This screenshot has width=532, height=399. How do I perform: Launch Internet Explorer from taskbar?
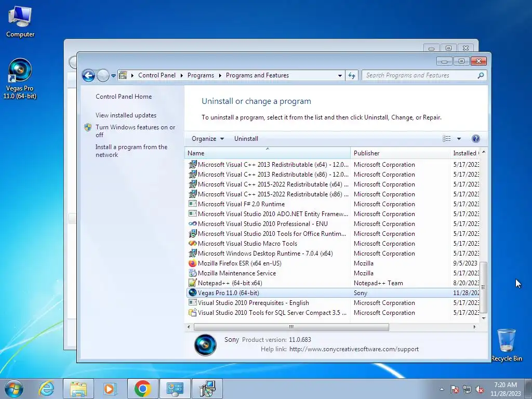point(46,389)
